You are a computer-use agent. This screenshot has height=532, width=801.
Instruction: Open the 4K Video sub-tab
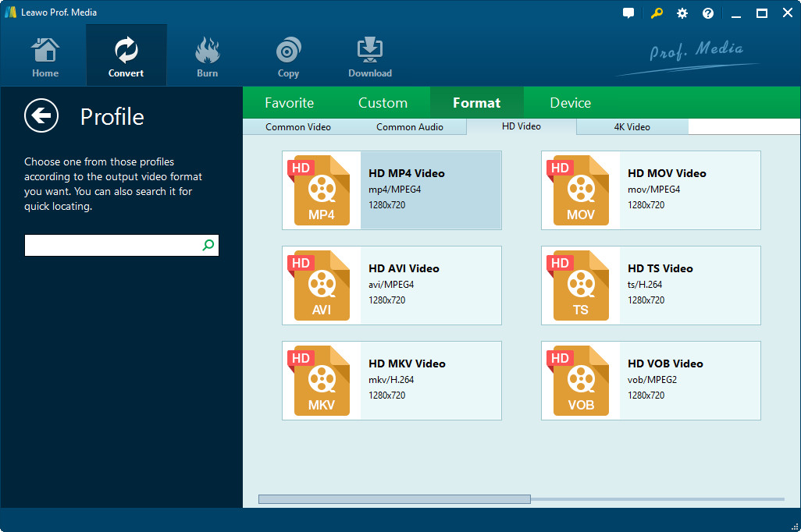632,127
